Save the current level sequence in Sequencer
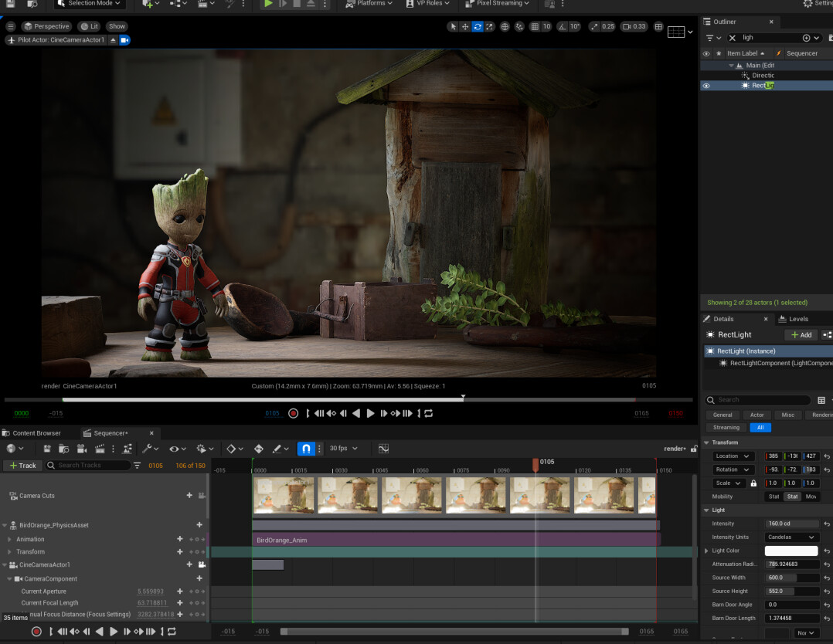Viewport: 833px width, 644px height. [46, 448]
